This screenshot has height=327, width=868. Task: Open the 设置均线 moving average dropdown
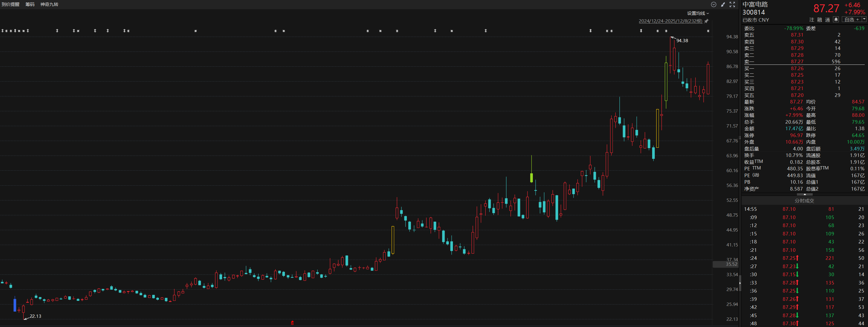(x=698, y=13)
